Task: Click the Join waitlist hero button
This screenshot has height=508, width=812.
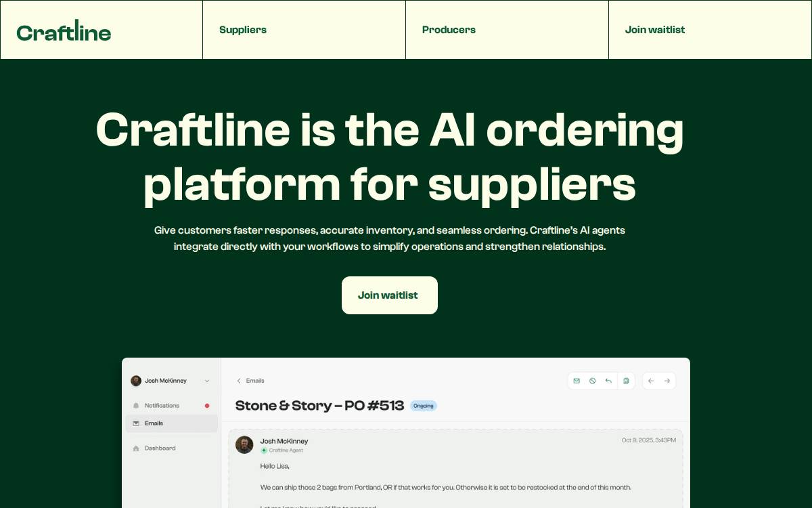Action: click(x=390, y=295)
